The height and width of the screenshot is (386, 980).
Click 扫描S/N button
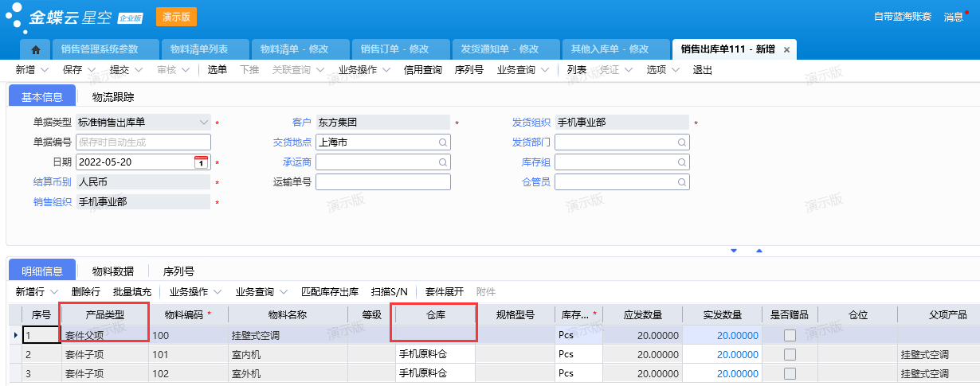click(x=390, y=291)
